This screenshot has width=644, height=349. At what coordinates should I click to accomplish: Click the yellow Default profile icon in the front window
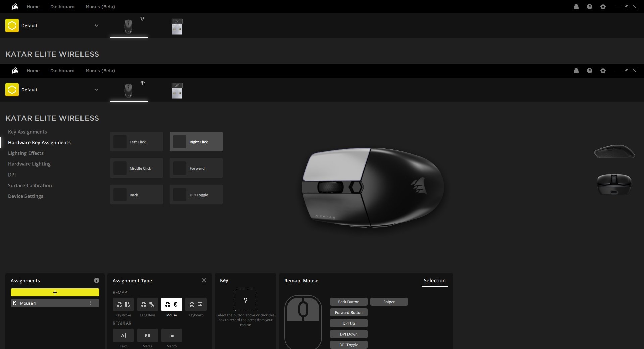pos(12,90)
